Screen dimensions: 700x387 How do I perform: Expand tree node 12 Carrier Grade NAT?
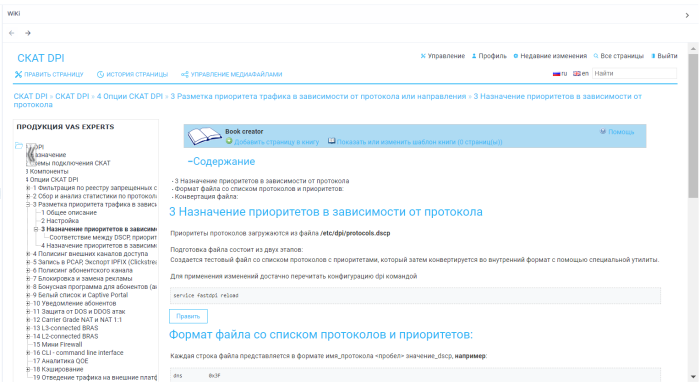(x=28, y=320)
